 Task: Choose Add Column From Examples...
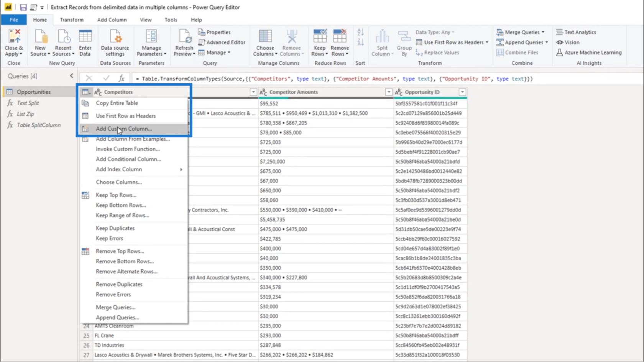point(134,139)
